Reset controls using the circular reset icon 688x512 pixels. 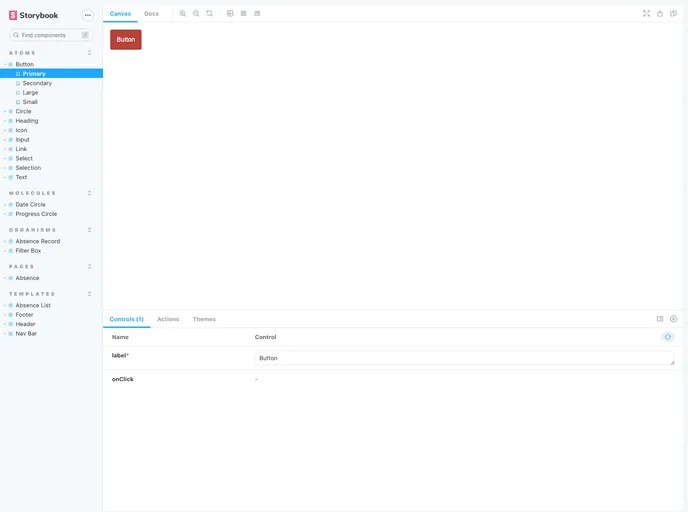668,337
